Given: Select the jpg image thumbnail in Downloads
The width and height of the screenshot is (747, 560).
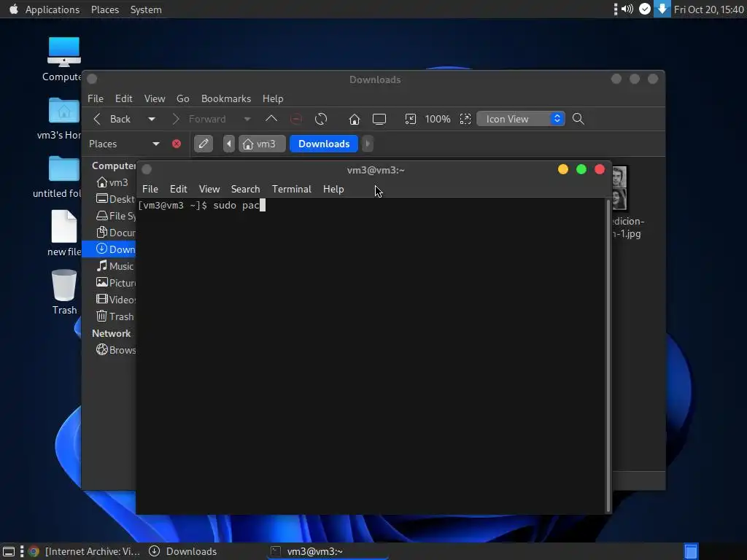Looking at the screenshot, I should pyautogui.click(x=619, y=188).
